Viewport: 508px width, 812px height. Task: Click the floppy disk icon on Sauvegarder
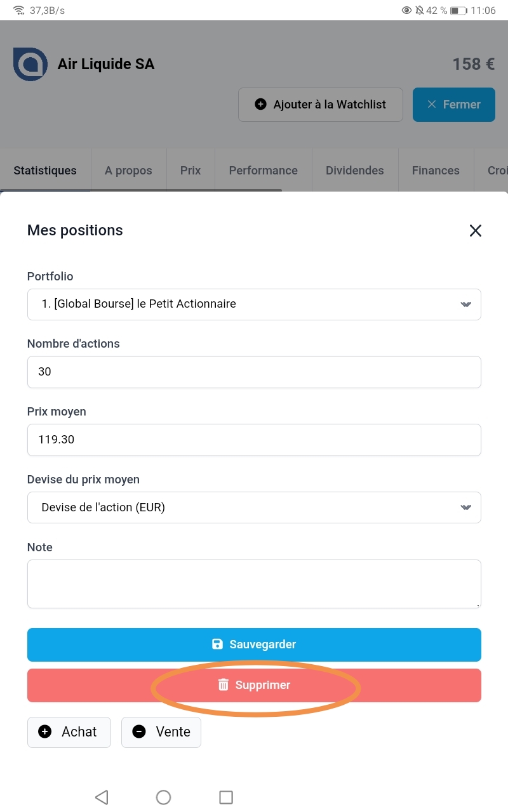pyautogui.click(x=217, y=645)
